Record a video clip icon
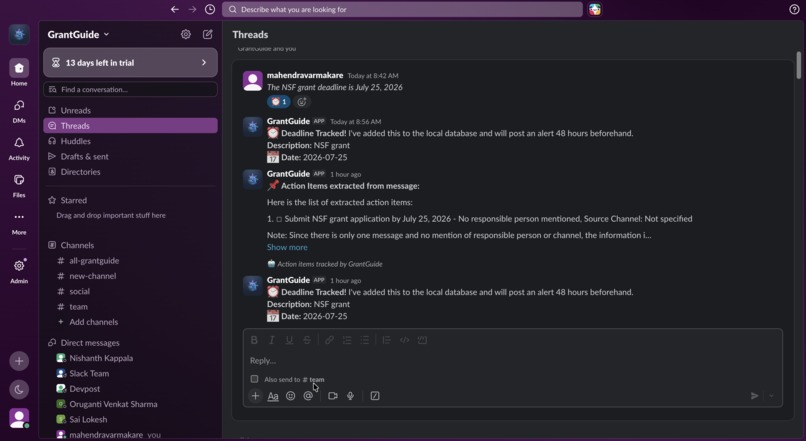806x441 pixels. click(333, 396)
